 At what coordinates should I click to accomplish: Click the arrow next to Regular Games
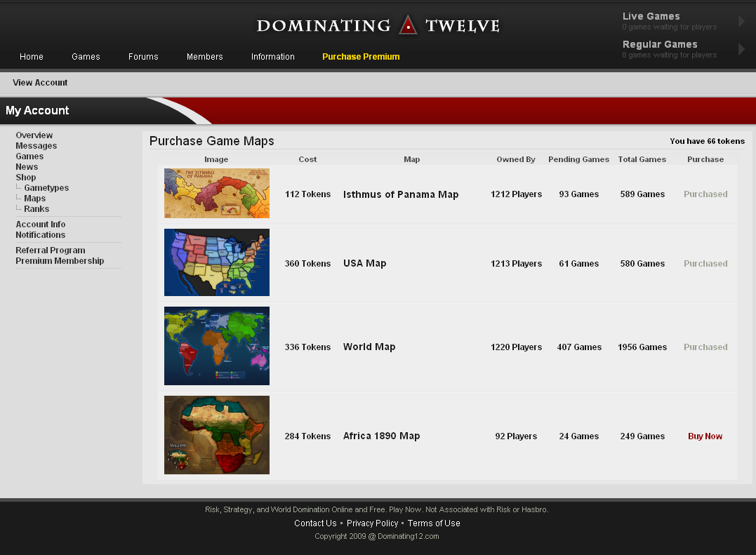pyautogui.click(x=741, y=49)
